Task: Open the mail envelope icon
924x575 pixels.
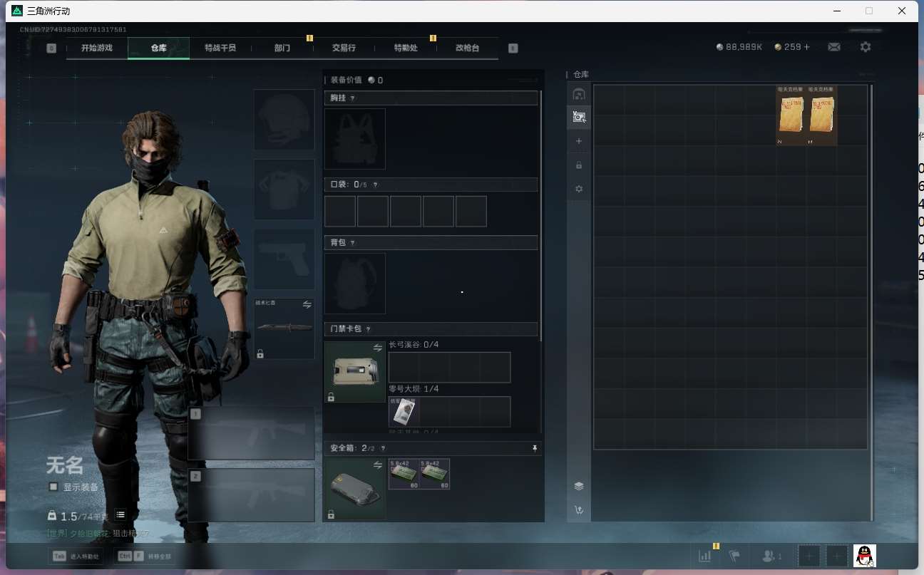Action: click(x=833, y=47)
